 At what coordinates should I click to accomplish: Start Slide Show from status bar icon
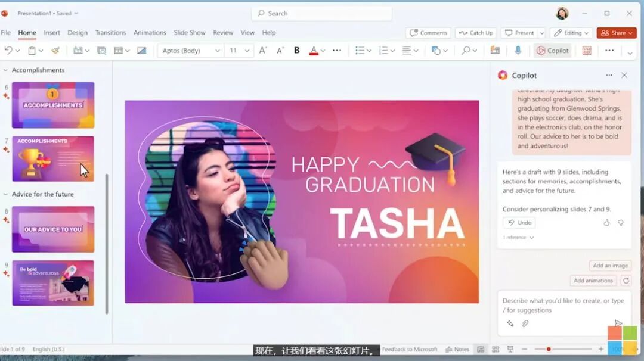pyautogui.click(x=510, y=349)
